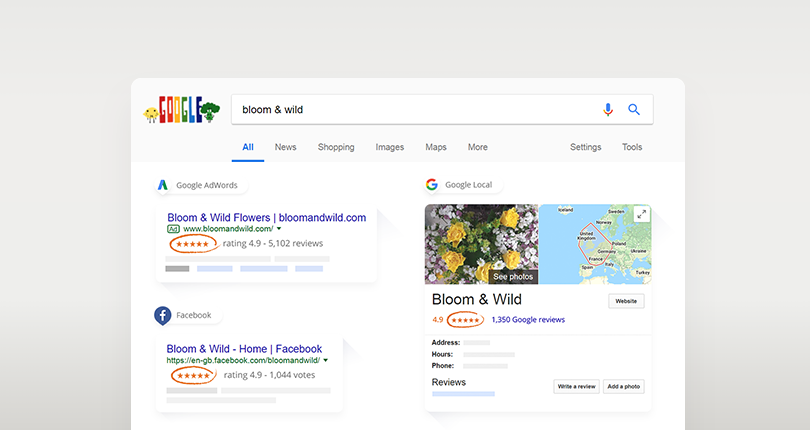Click the See photos flower thumbnail

481,244
